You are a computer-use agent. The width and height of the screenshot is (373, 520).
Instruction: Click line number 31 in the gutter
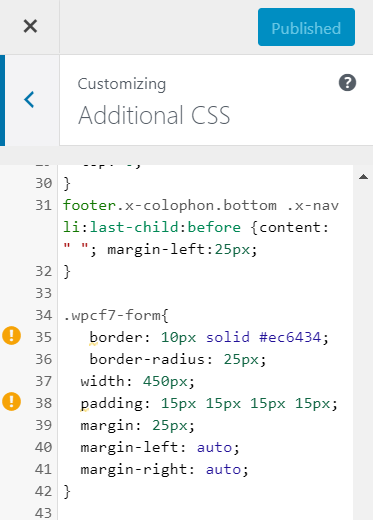point(44,205)
